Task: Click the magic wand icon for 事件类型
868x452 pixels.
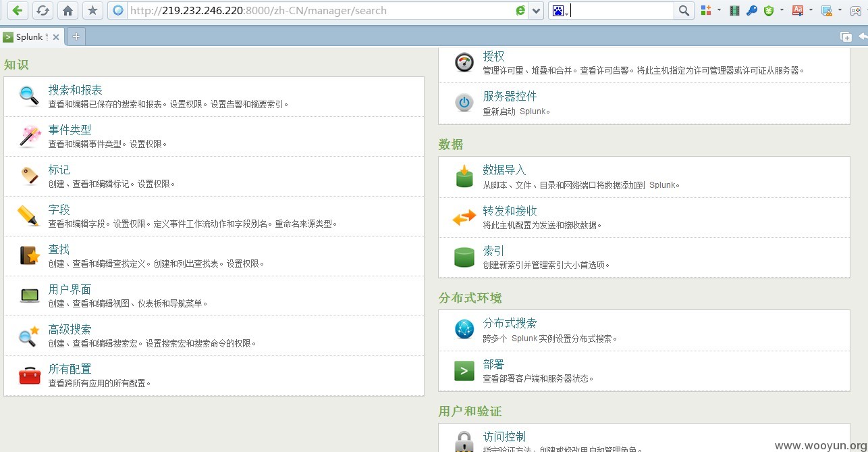Action: pyautogui.click(x=30, y=136)
